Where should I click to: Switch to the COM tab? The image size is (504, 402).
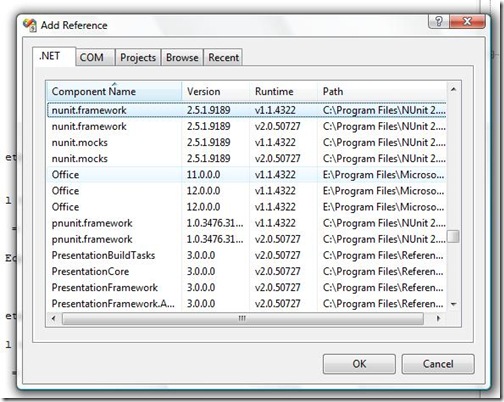[x=95, y=57]
